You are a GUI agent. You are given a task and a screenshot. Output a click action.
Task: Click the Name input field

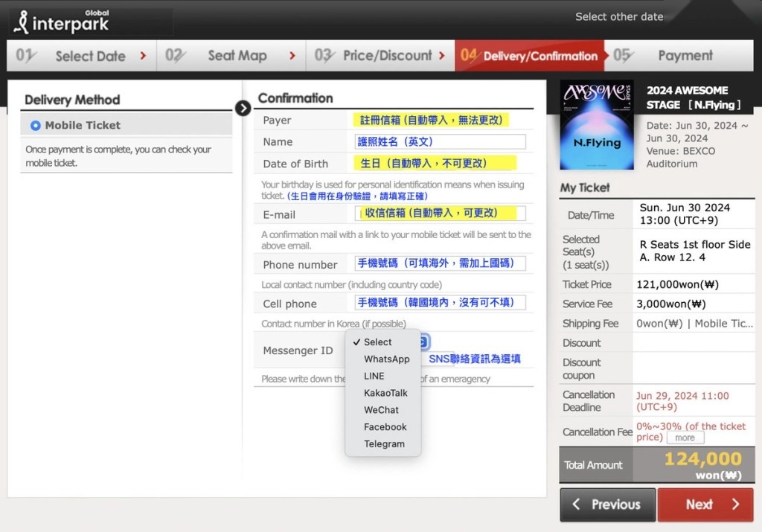(440, 141)
